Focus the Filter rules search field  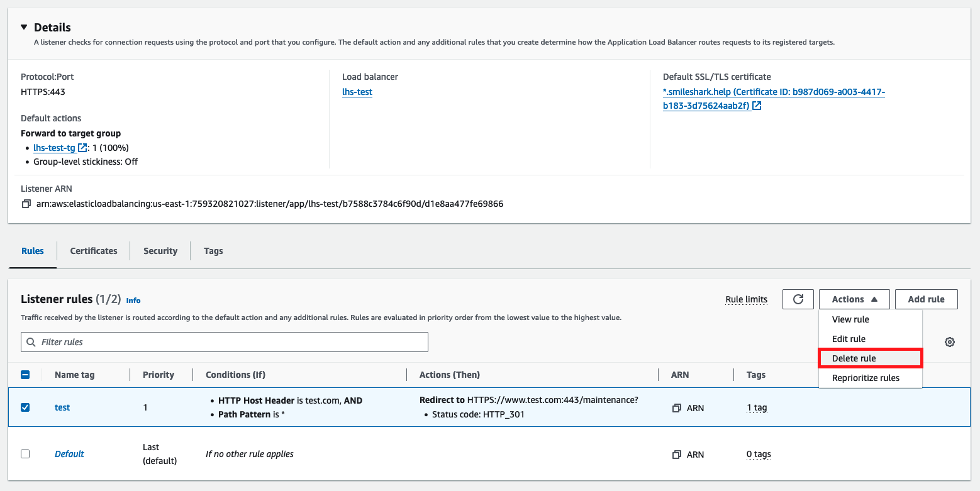tap(231, 342)
